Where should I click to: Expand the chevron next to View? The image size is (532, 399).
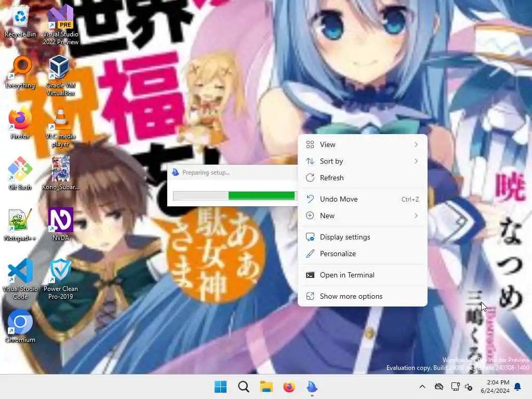pos(416,144)
